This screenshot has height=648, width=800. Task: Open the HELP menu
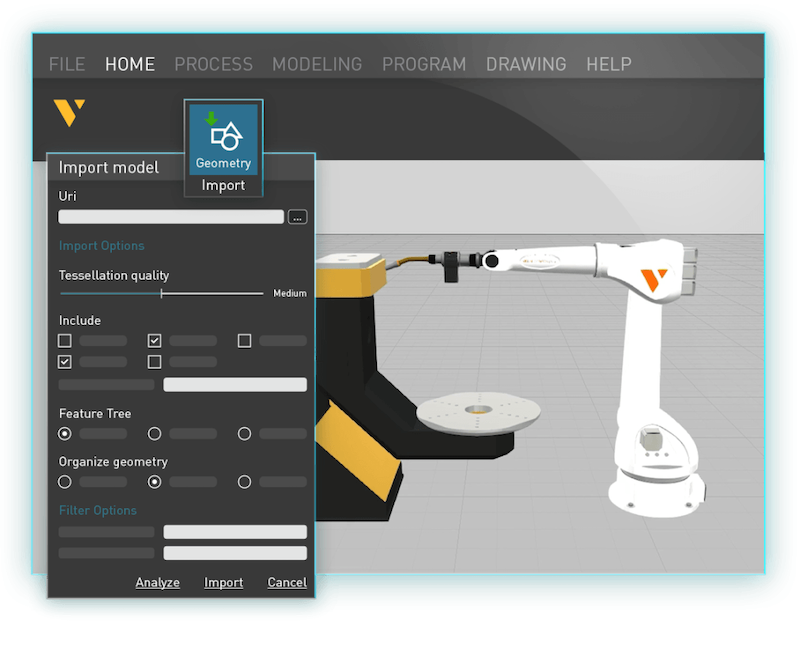608,64
